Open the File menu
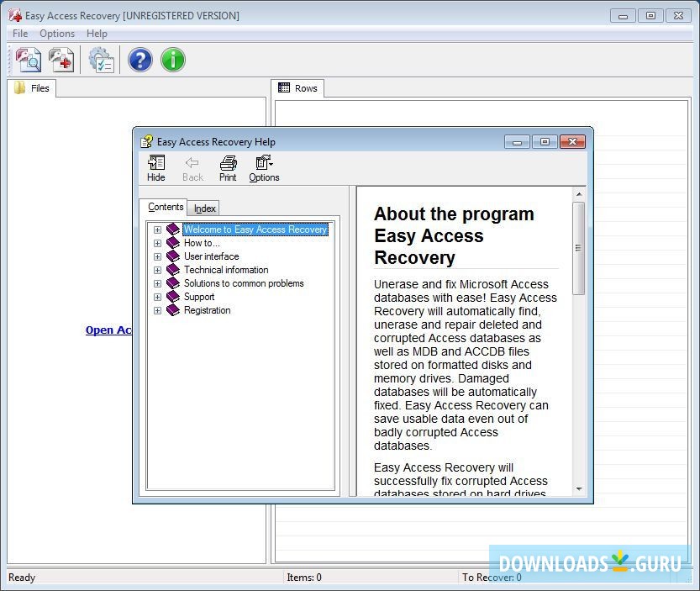The image size is (700, 591). click(20, 34)
